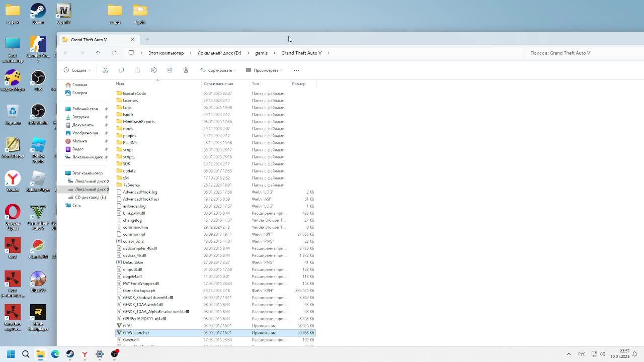This screenshot has height=362, width=644.
Task: Click the Rename icon in Explorer toolbar
Action: (153, 70)
